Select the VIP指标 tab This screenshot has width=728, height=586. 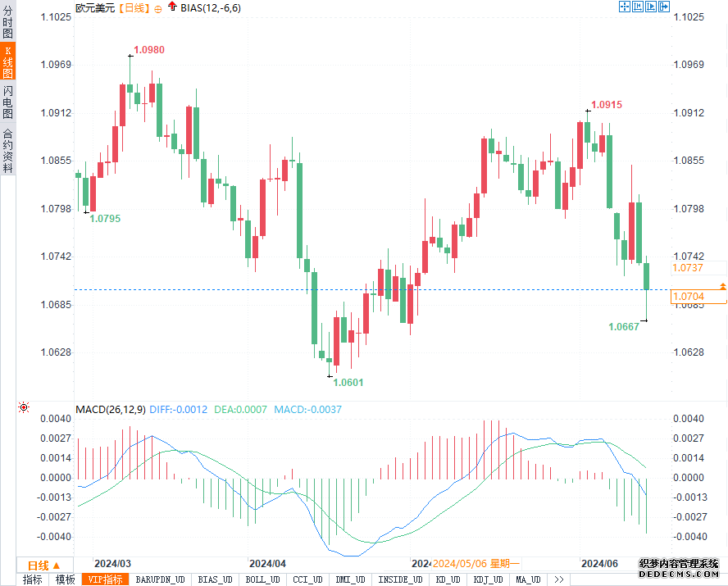[x=106, y=579]
